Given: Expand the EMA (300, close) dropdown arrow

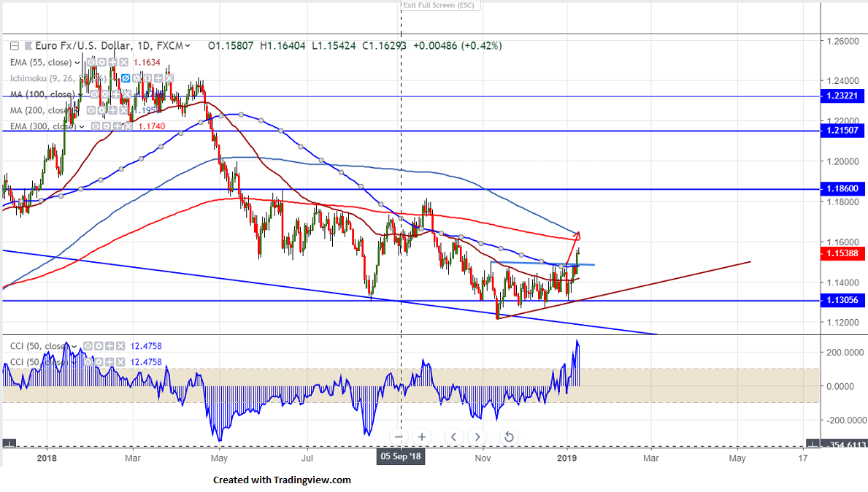Looking at the screenshot, I should 82,127.
